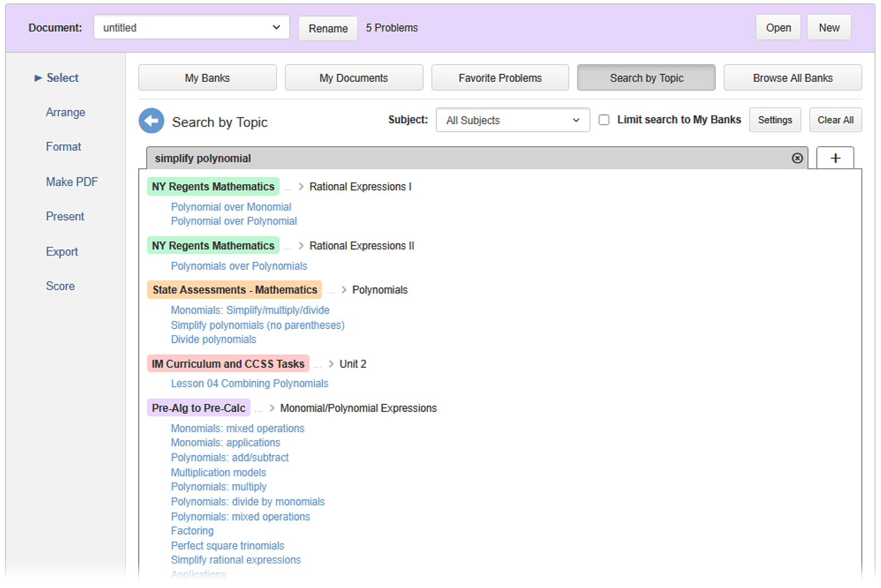Screen dimensions: 881x588
Task: View Lesson 04 Combining Polynomials
Action: (x=249, y=383)
